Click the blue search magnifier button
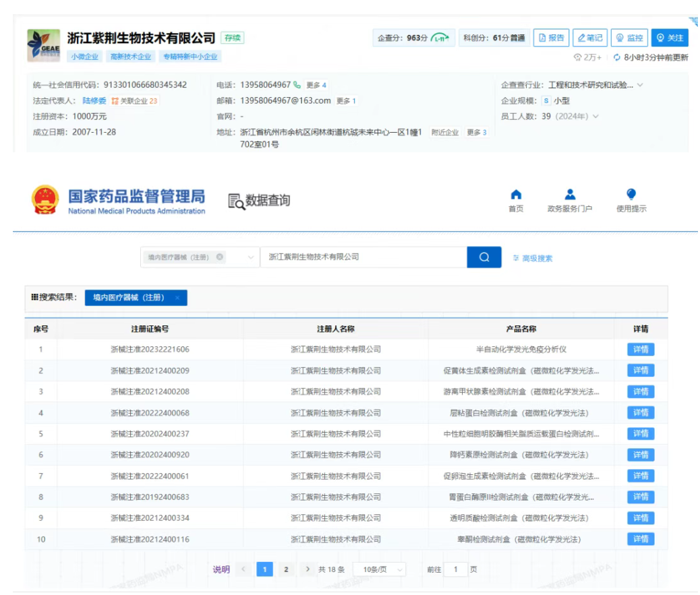The image size is (700, 595). coord(484,257)
